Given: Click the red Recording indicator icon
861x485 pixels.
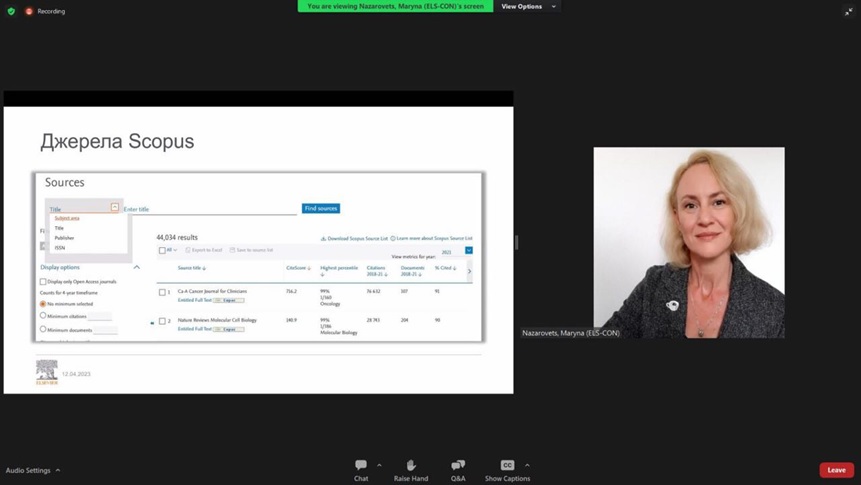Looking at the screenshot, I should click(29, 11).
